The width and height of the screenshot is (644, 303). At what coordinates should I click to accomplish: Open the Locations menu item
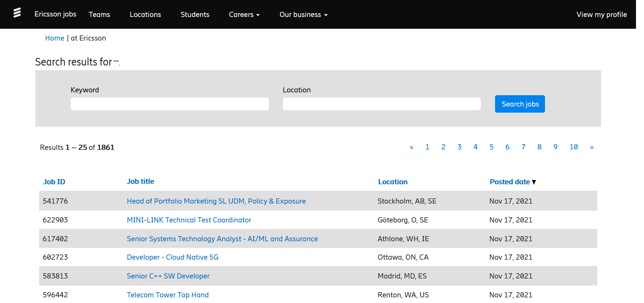145,15
